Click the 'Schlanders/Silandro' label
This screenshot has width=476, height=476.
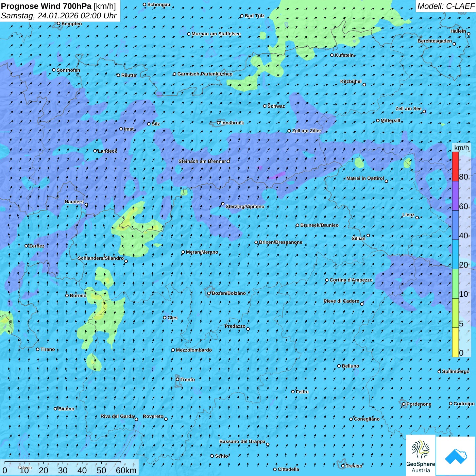pyautogui.click(x=101, y=258)
